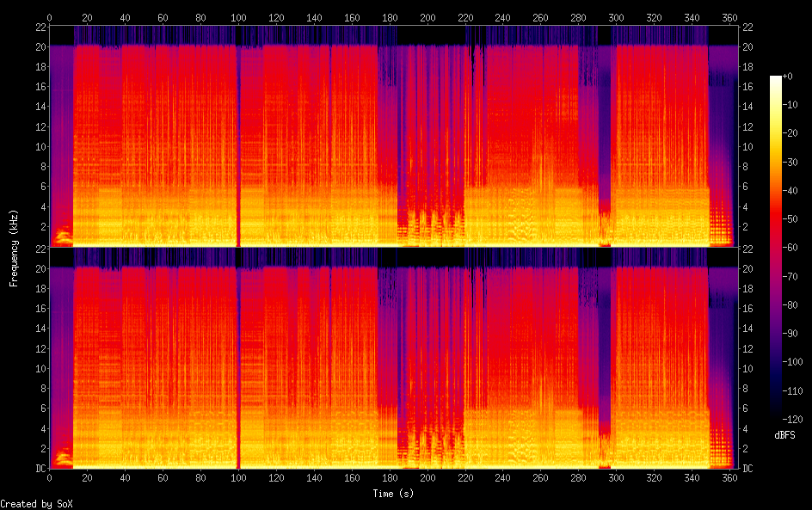Click upper channel '4' on left frequency axis

(43, 206)
